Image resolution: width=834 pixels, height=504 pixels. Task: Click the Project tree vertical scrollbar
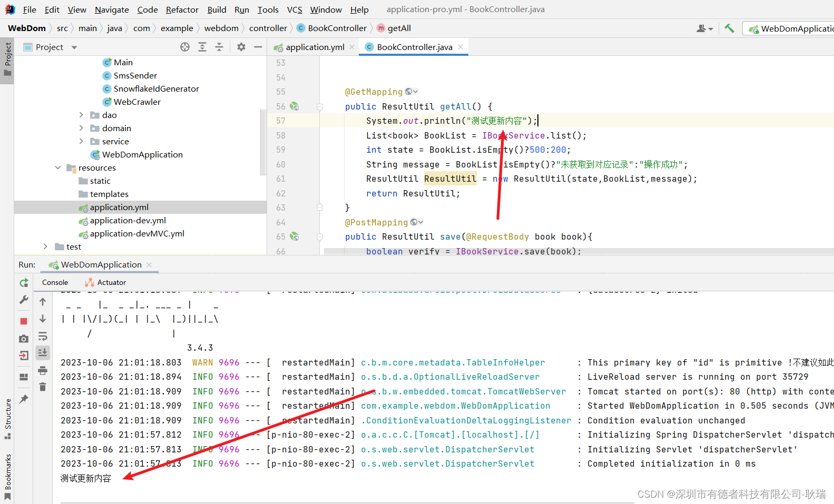tap(263, 142)
